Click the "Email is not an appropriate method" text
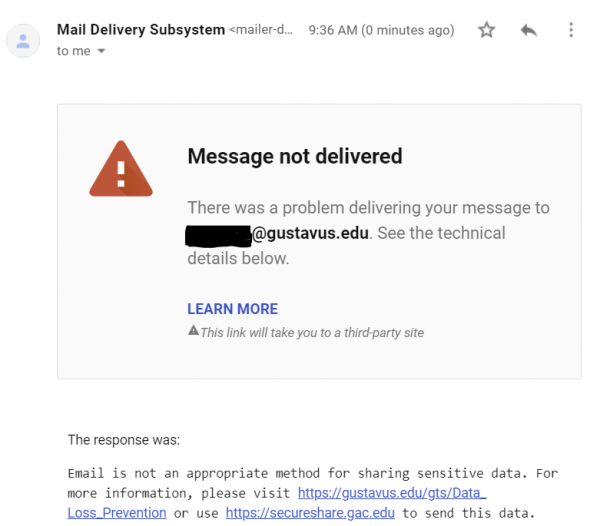Viewport: 600px width, 526px height. [x=194, y=473]
